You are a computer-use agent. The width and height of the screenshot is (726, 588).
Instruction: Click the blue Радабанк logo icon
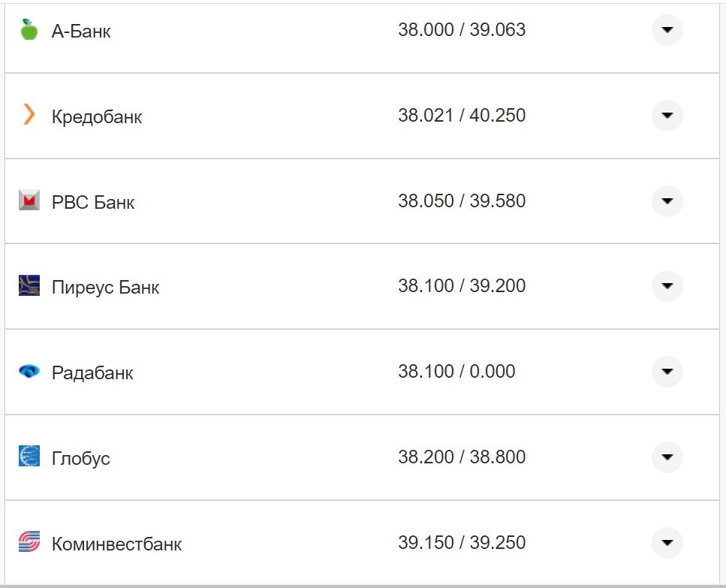[x=29, y=371]
